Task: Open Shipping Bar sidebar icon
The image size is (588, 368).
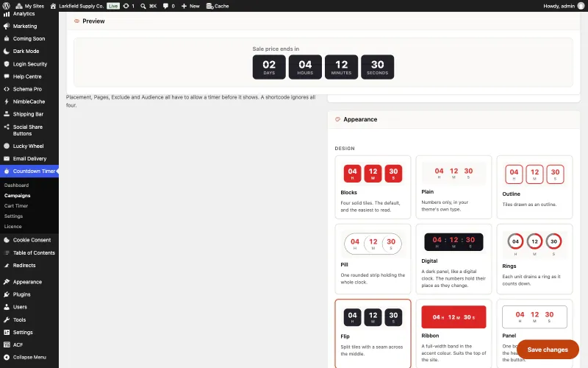Action: click(7, 114)
